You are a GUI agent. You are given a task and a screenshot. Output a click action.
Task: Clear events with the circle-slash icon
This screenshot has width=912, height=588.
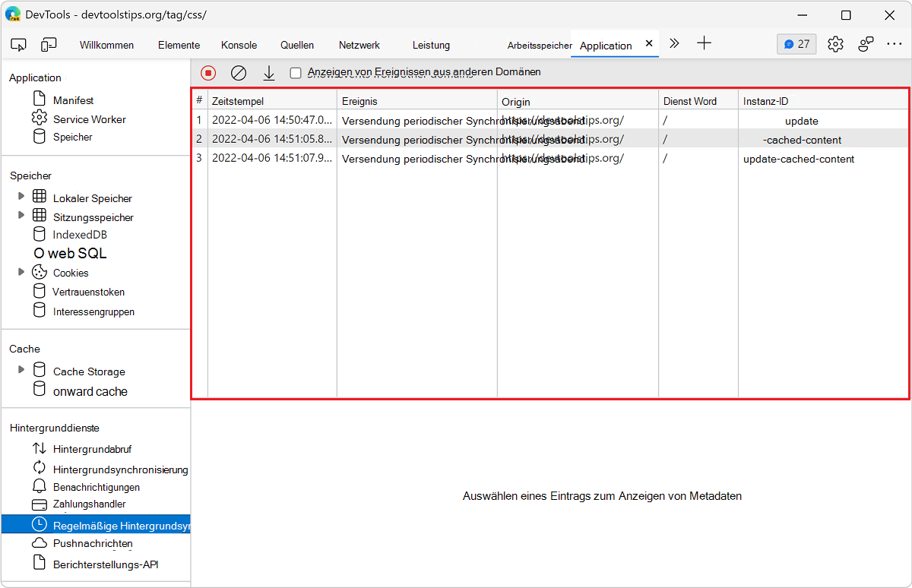239,73
